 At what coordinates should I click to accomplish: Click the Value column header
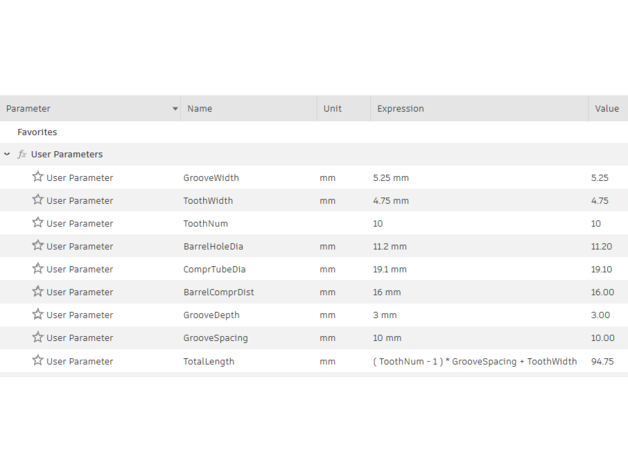click(x=608, y=109)
